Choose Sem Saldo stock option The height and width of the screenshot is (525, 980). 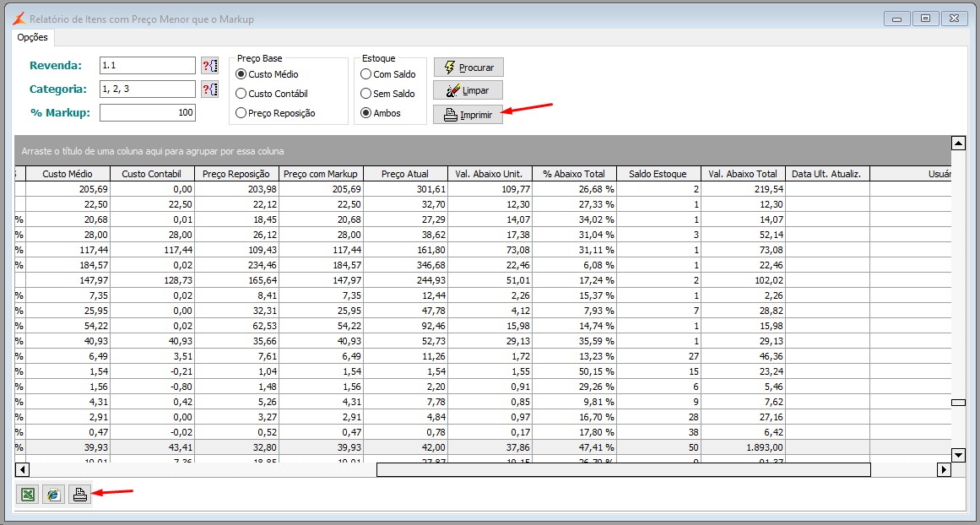pyautogui.click(x=388, y=94)
